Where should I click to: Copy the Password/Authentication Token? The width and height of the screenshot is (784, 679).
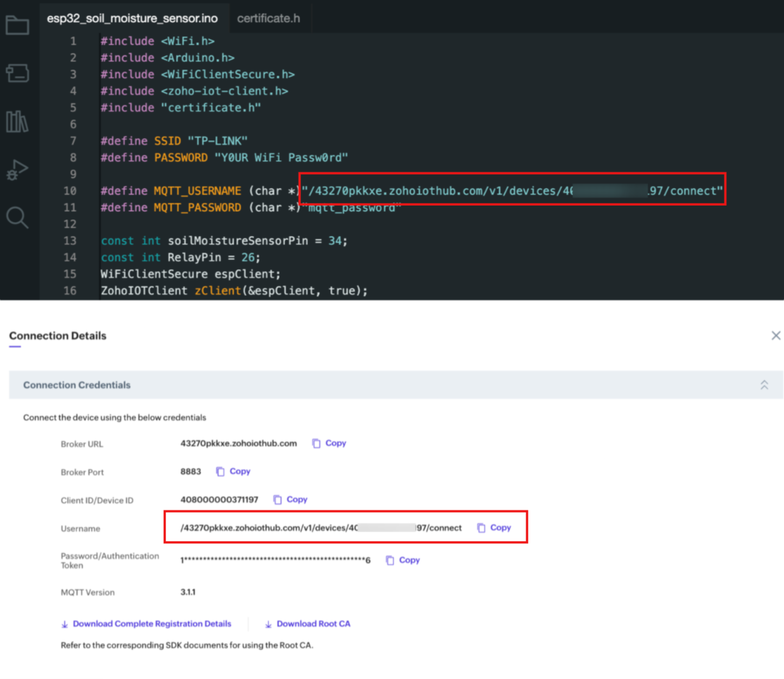(409, 560)
